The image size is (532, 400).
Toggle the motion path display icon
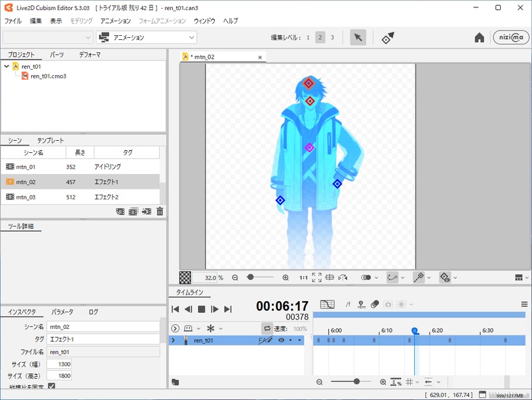pyautogui.click(x=392, y=277)
